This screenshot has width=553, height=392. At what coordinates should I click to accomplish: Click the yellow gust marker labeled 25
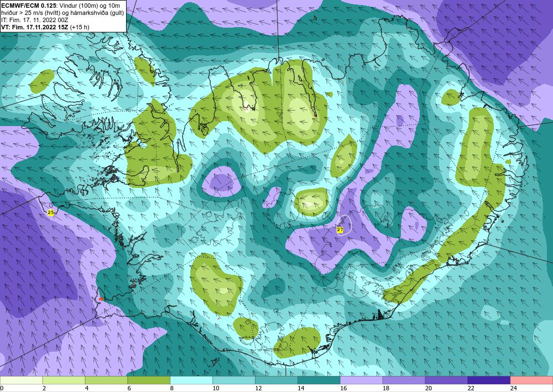pos(51,212)
